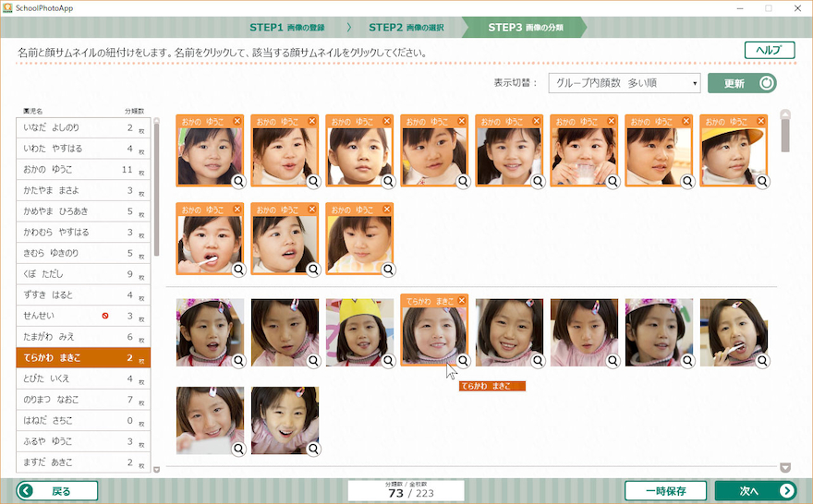
Task: Magnify the yellow hat おかの ゆうこ photo
Action: (x=762, y=182)
